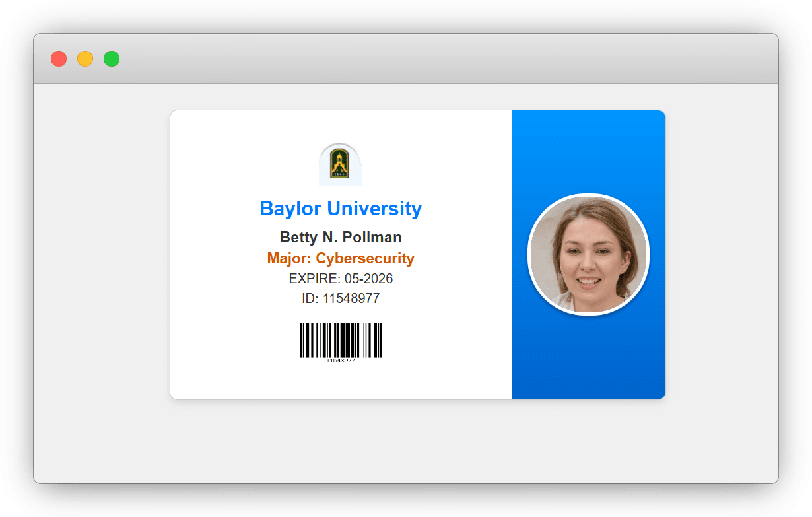Select the Baylor University heading
The height and width of the screenshot is (517, 812).
tap(341, 209)
